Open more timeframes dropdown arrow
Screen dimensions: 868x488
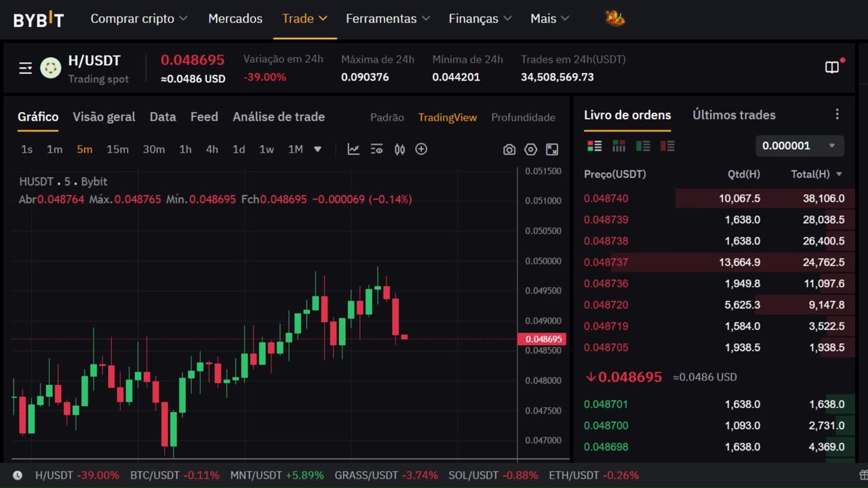317,149
